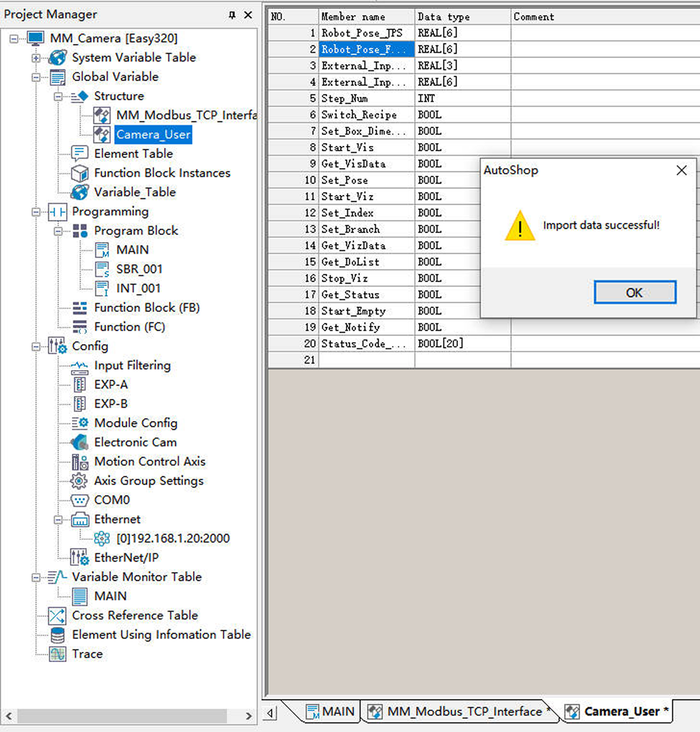Viewport: 700px width, 732px height.
Task: Click the Program Block icon
Action: pos(80,231)
